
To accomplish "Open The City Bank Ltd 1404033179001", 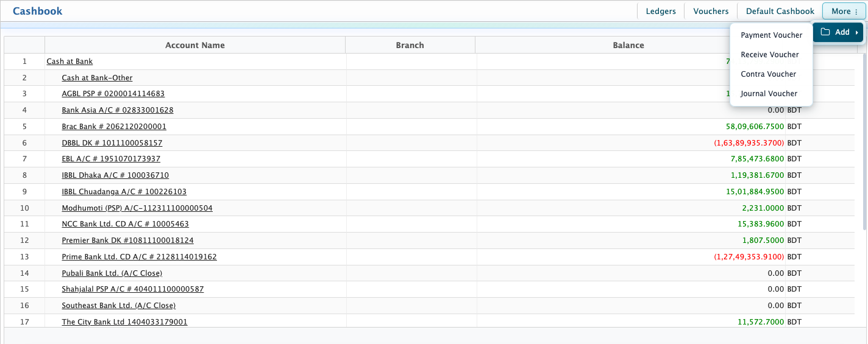I will 125,322.
